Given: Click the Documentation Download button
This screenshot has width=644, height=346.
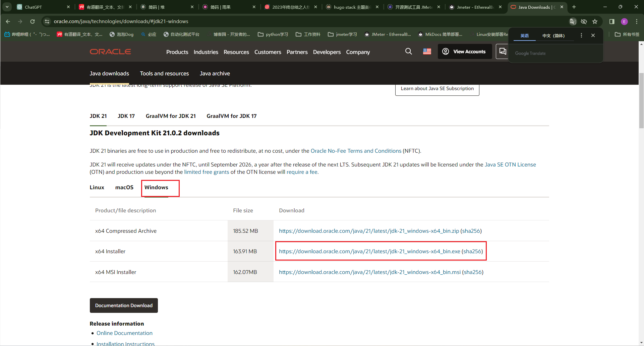Looking at the screenshot, I should point(124,305).
